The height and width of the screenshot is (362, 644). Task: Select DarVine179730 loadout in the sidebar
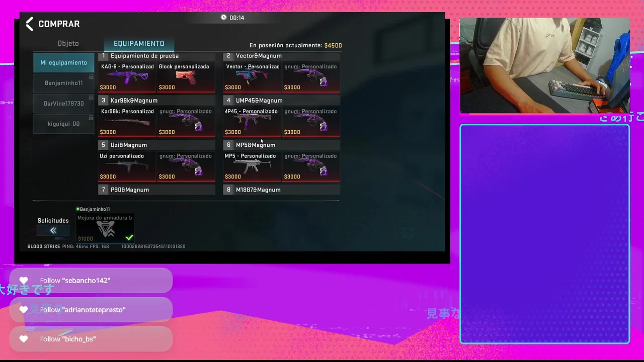point(64,104)
